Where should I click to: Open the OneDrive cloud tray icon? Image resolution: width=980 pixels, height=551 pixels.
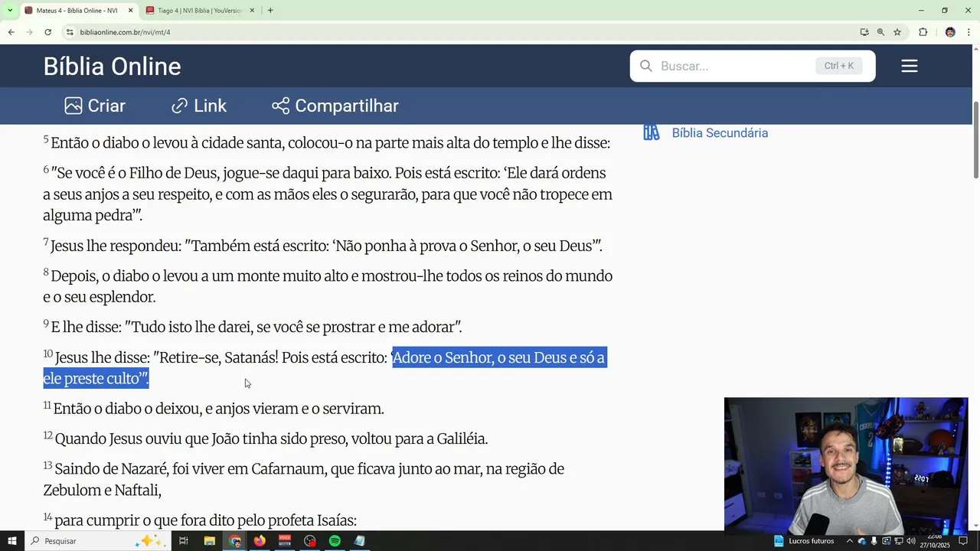click(x=862, y=541)
